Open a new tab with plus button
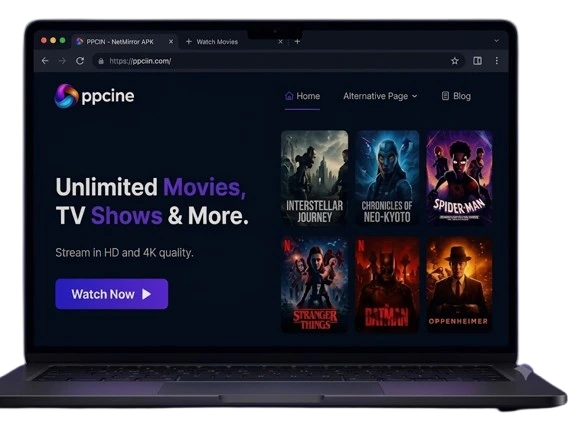The height and width of the screenshot is (427, 584). (x=297, y=41)
